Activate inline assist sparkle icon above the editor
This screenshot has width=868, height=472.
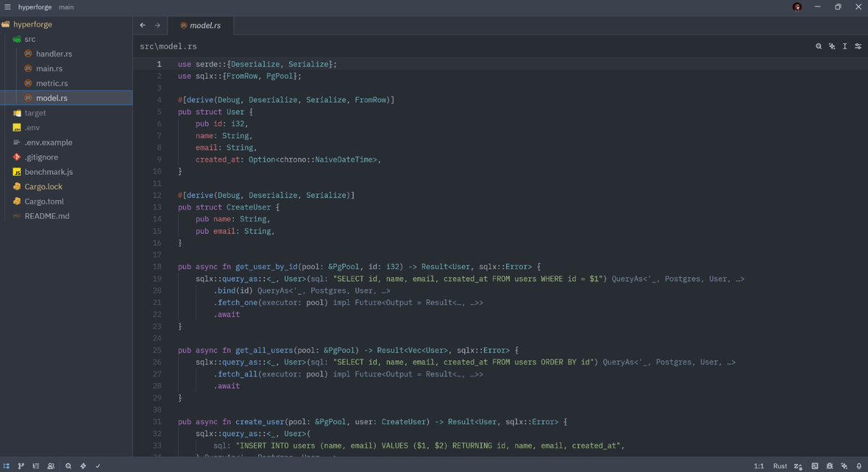point(832,46)
